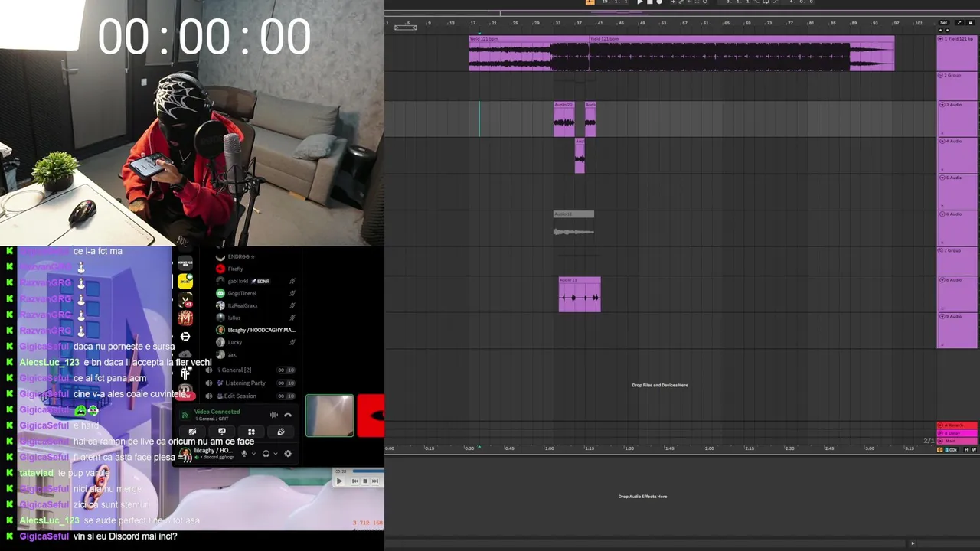980x551 pixels.
Task: Select user Lucky in the voice channel
Action: (235, 342)
